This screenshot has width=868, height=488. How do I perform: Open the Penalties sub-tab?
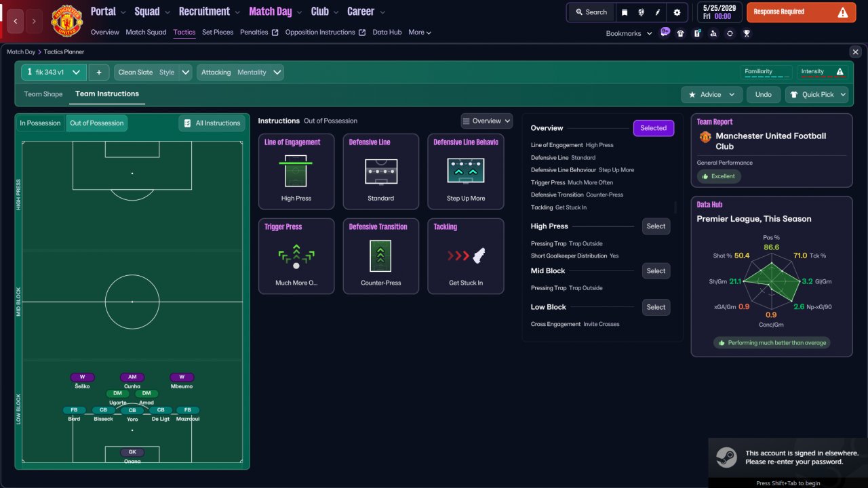tap(259, 33)
